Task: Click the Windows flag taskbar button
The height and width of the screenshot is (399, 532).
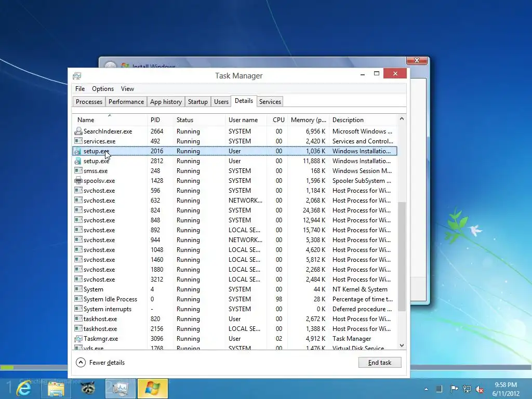Action: click(x=152, y=389)
